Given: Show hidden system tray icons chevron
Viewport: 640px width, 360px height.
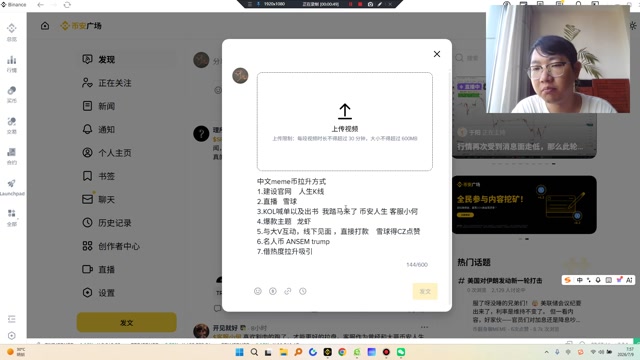Looking at the screenshot, I should click(547, 352).
